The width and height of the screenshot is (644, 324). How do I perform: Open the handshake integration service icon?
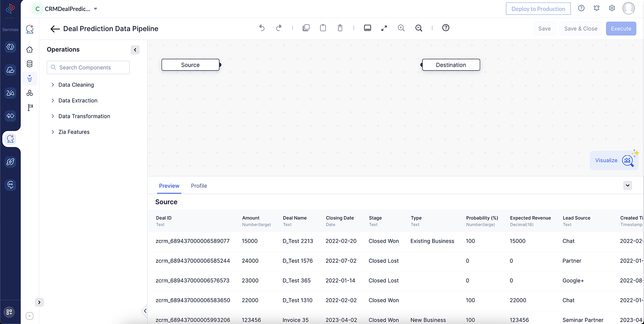pos(10,116)
